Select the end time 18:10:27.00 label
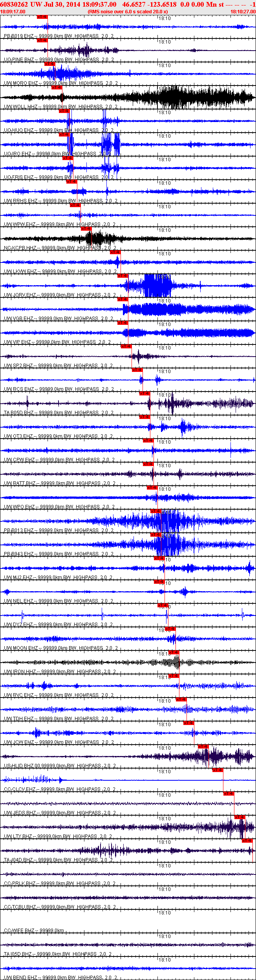The image size is (256, 980). tap(243, 12)
